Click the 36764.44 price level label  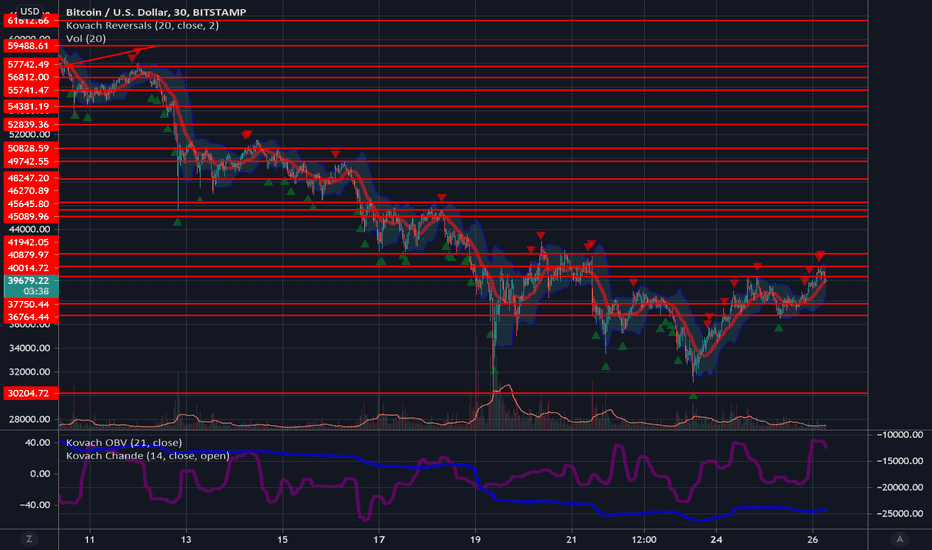(31, 317)
